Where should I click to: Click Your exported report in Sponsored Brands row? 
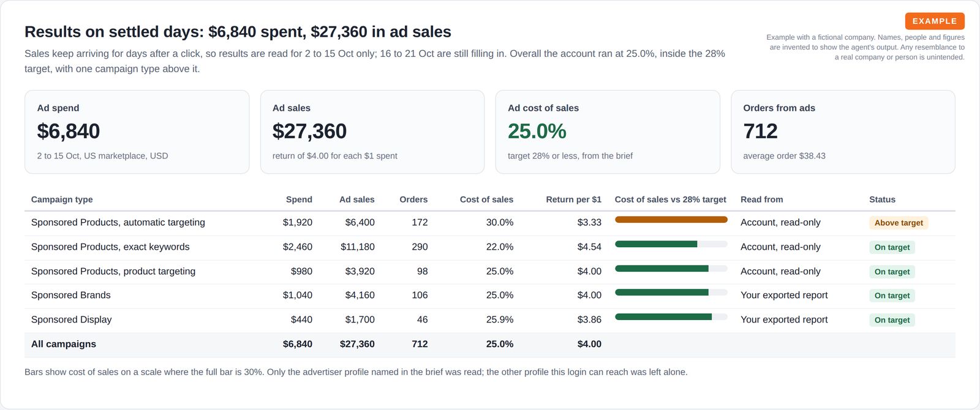click(x=784, y=295)
